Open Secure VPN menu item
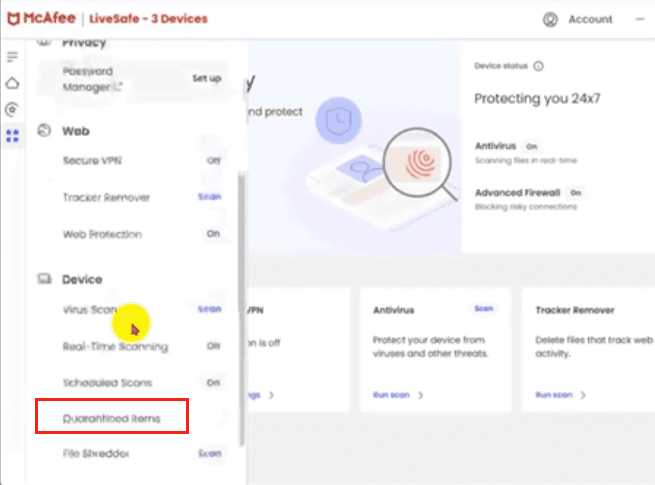The width and height of the screenshot is (655, 485). 92,160
